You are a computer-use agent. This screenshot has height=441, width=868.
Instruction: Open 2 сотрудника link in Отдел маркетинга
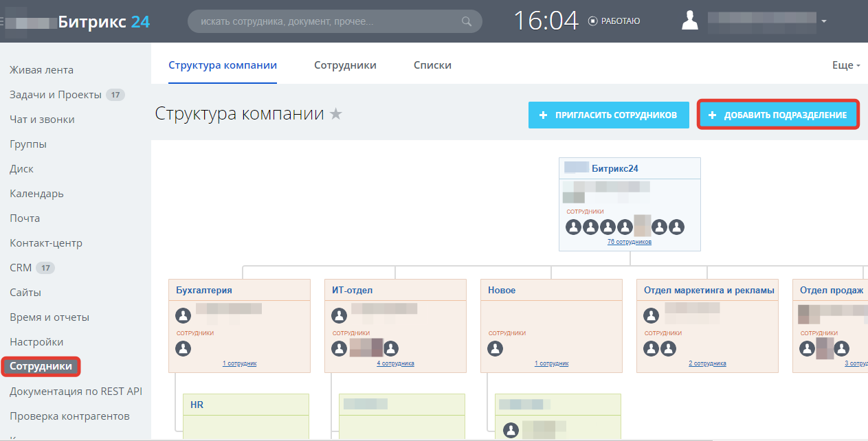click(x=707, y=363)
